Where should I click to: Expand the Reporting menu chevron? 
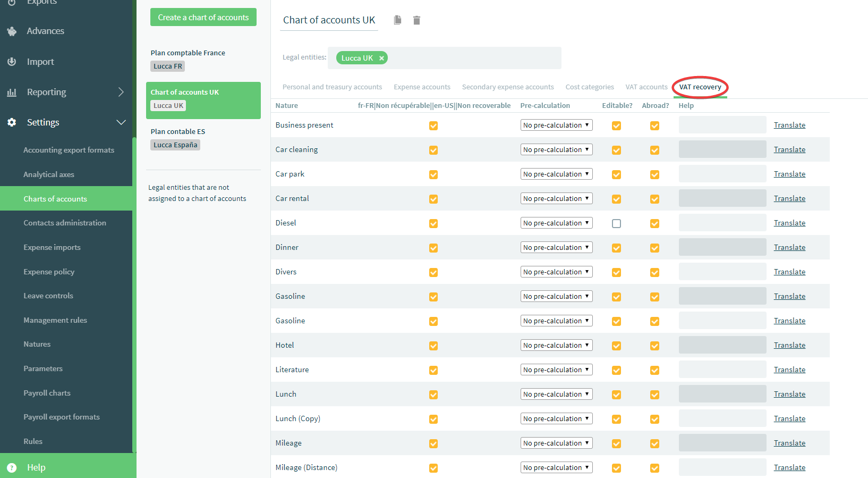(x=121, y=92)
